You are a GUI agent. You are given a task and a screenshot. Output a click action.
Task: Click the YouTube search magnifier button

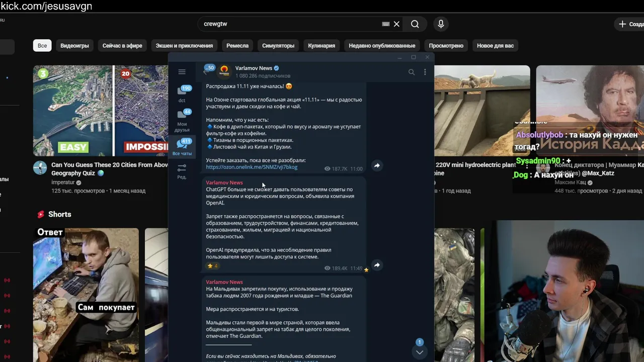[x=415, y=24]
